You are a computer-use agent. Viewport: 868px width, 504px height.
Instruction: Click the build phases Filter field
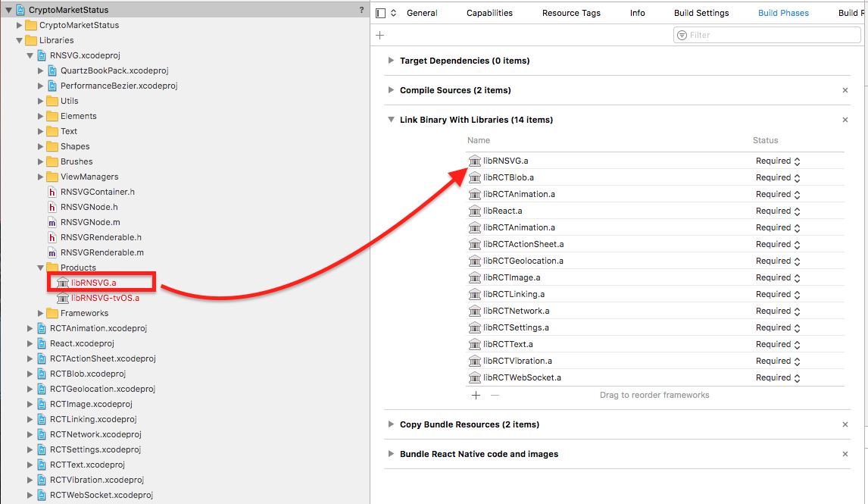(767, 35)
